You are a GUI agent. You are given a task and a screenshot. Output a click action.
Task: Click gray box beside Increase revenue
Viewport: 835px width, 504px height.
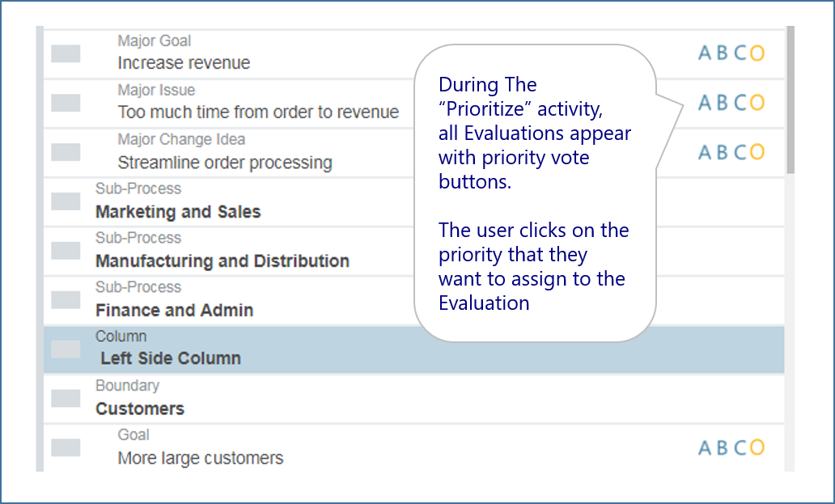(66, 53)
